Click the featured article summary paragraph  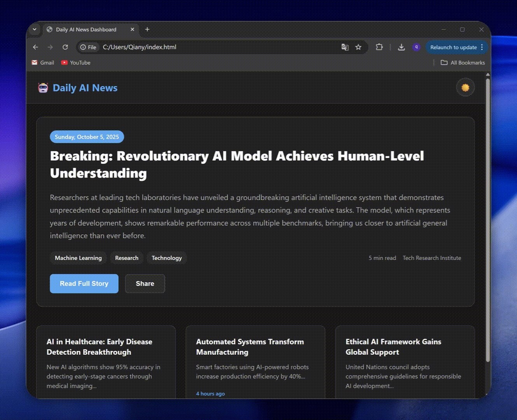pos(250,217)
